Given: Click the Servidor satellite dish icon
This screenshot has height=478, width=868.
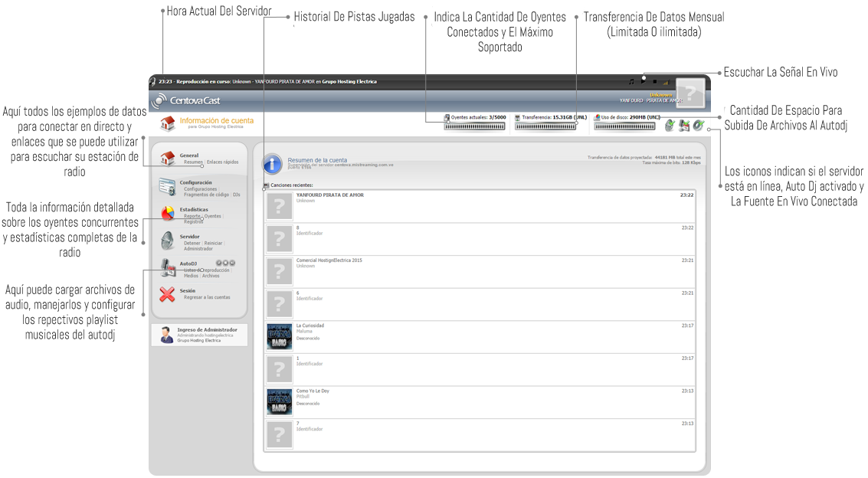Looking at the screenshot, I should coord(167,240).
